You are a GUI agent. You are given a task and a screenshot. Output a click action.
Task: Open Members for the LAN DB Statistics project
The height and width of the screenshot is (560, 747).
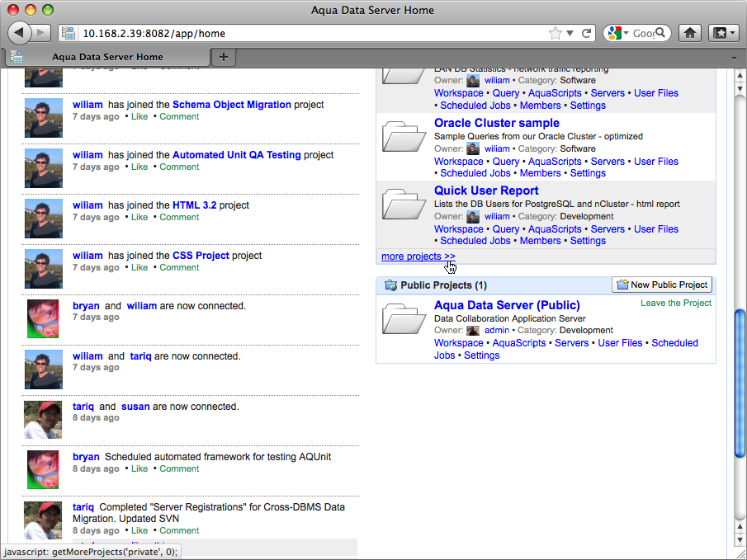[x=540, y=106]
